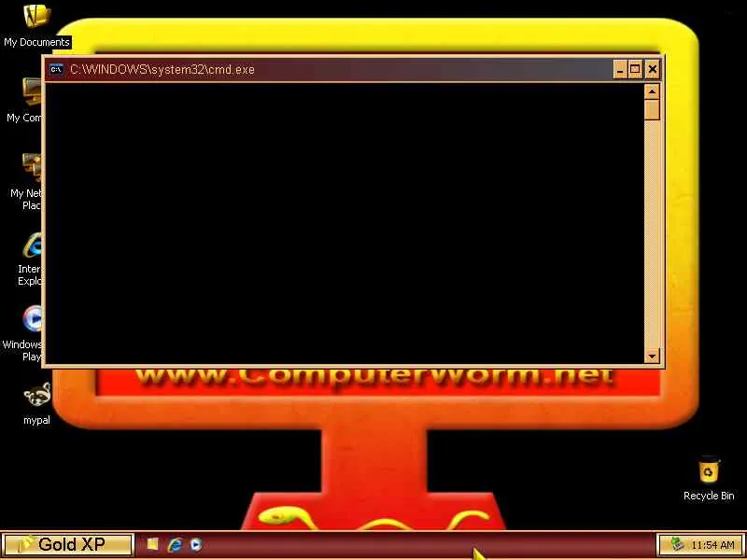
Task: Click the cmd.exe window title text
Action: [x=162, y=69]
